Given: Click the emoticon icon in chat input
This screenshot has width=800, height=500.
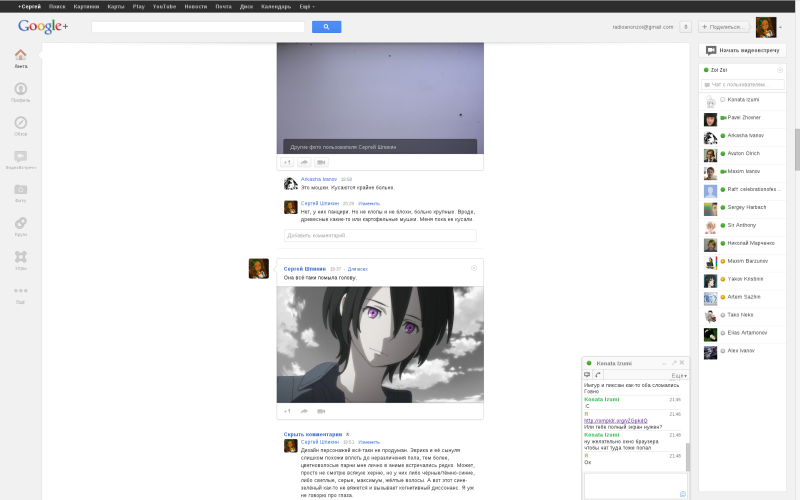Looking at the screenshot, I should click(x=683, y=494).
